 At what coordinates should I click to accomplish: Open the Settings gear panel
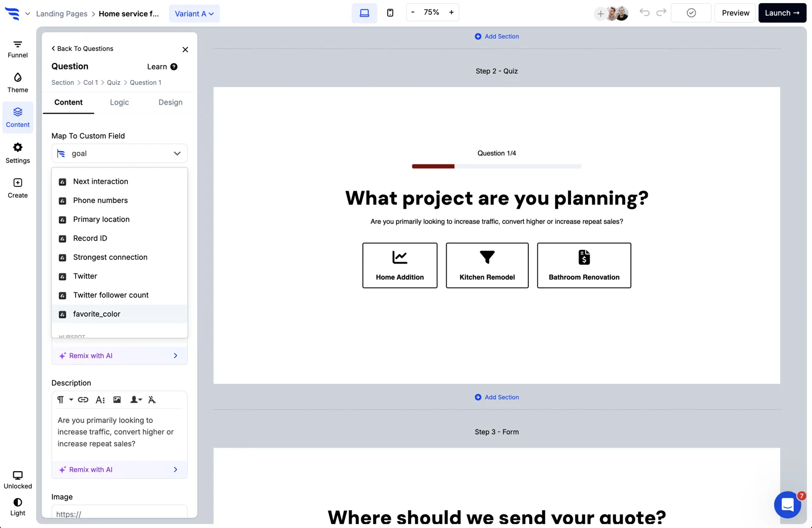tap(18, 153)
